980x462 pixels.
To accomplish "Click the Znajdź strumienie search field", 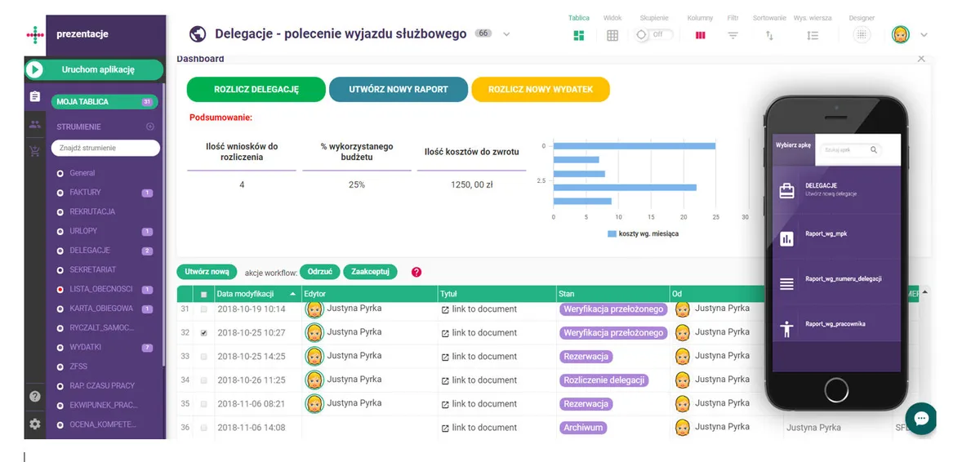I will pyautogui.click(x=105, y=148).
